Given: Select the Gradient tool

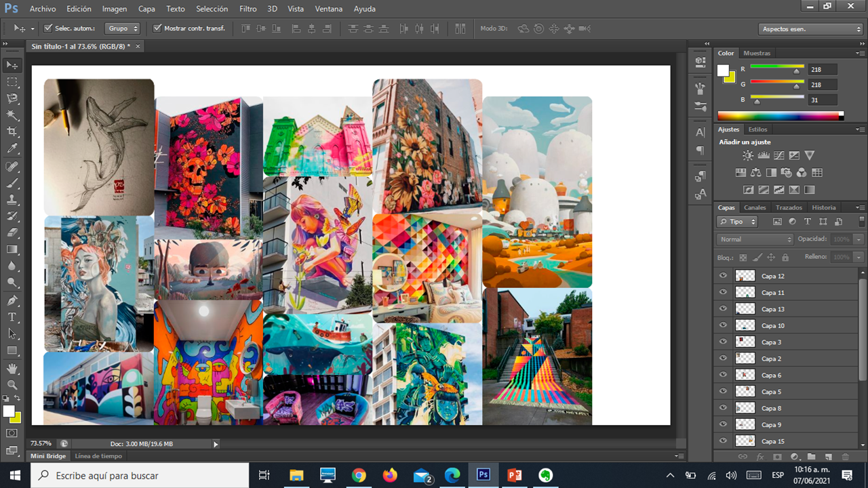Looking at the screenshot, I should tap(12, 249).
